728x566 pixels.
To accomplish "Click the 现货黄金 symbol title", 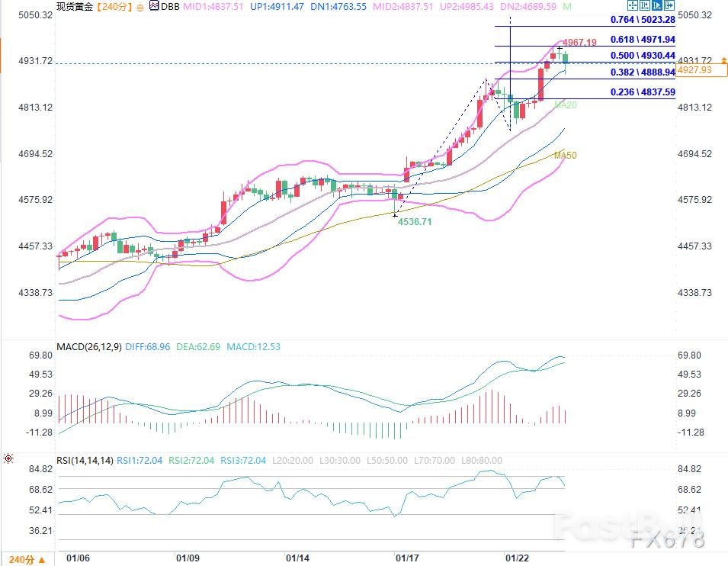I will point(74,6).
